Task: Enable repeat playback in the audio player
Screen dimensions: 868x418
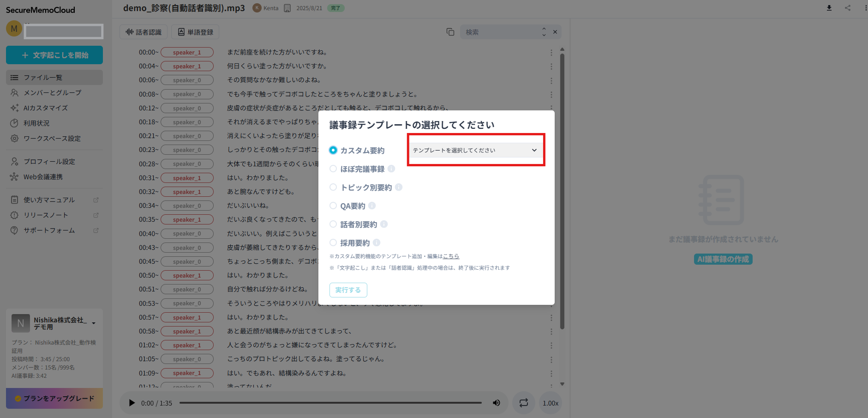Action: point(523,403)
